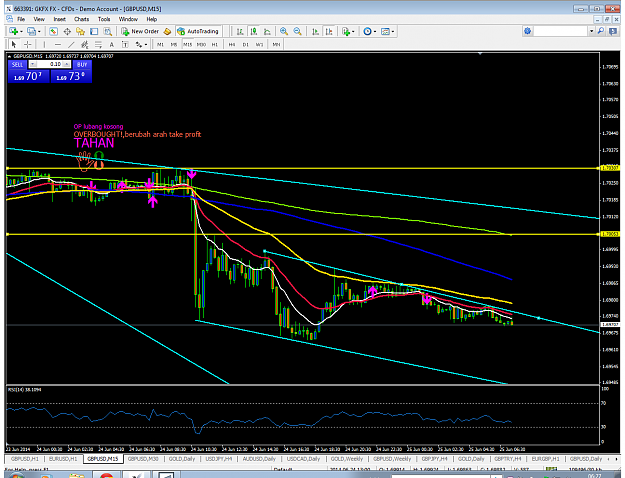This screenshot has width=625, height=478.
Task: Click the lot volume input field
Action: [x=50, y=64]
